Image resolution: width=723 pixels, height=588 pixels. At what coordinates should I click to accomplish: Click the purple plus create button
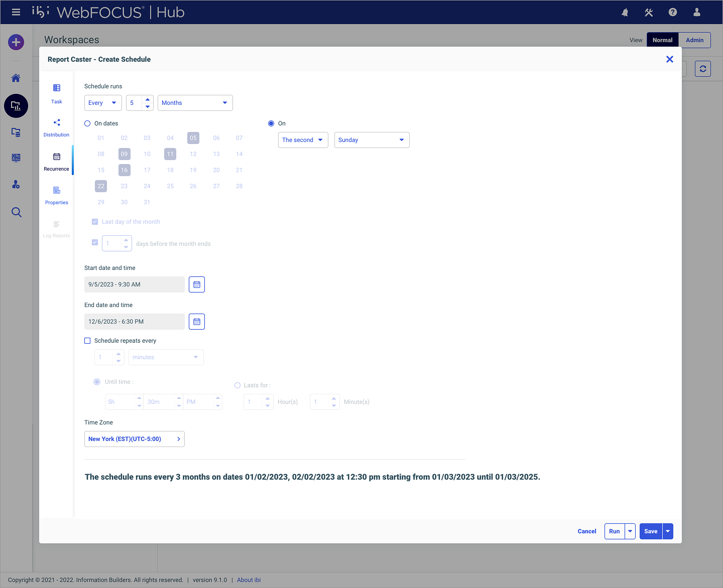[16, 42]
